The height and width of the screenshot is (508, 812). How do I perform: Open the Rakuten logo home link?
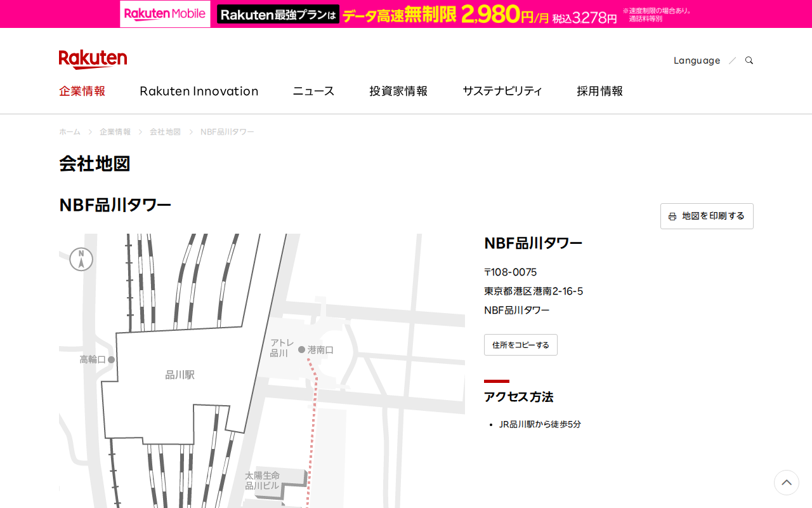click(93, 59)
